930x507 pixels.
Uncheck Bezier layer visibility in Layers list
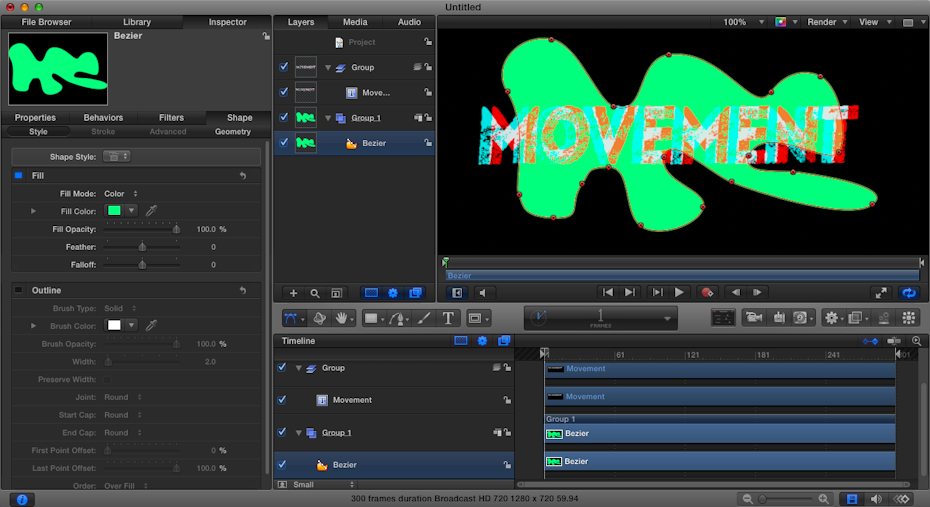click(x=284, y=143)
